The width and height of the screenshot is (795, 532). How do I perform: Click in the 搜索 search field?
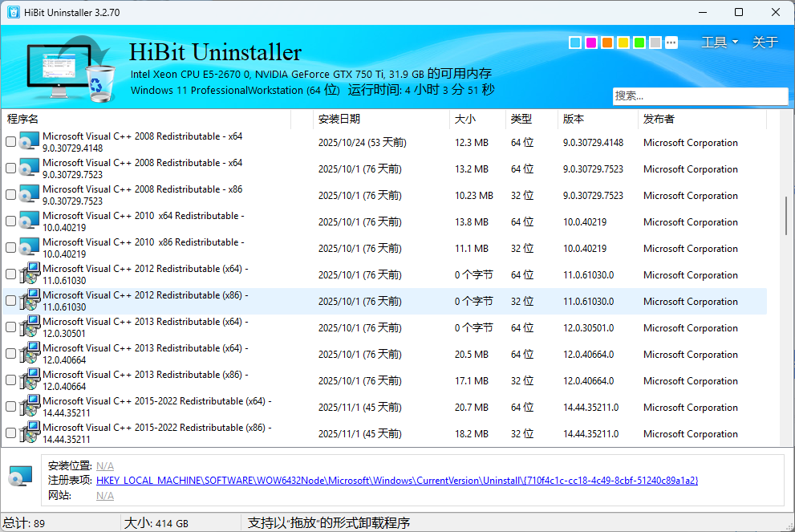[x=700, y=95]
